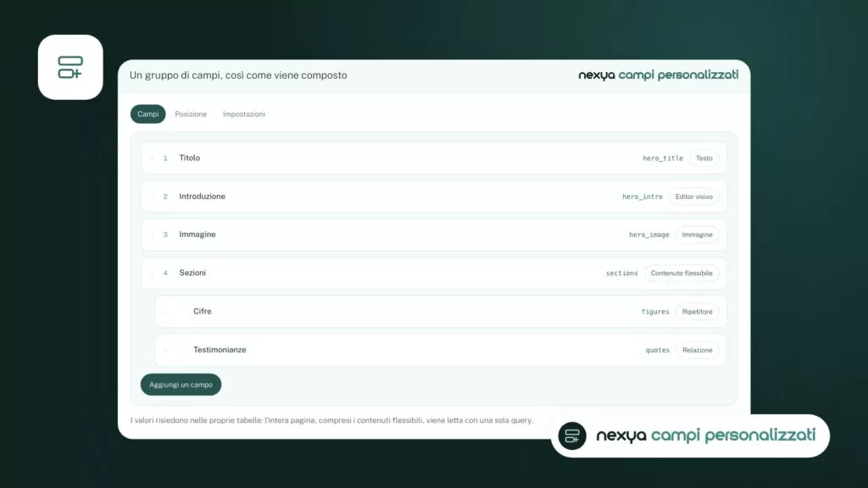This screenshot has height=488, width=868.
Task: Grab the drag handle on the Cifre row
Action: (165, 312)
